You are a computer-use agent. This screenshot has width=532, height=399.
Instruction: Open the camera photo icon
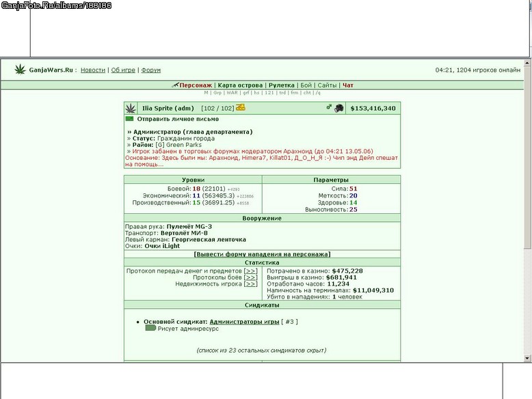pyautogui.click(x=338, y=108)
